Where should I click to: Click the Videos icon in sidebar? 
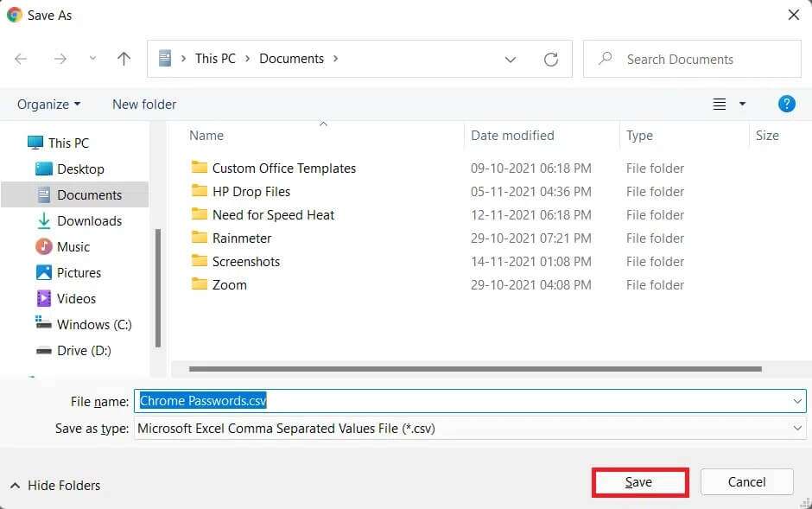pos(44,298)
